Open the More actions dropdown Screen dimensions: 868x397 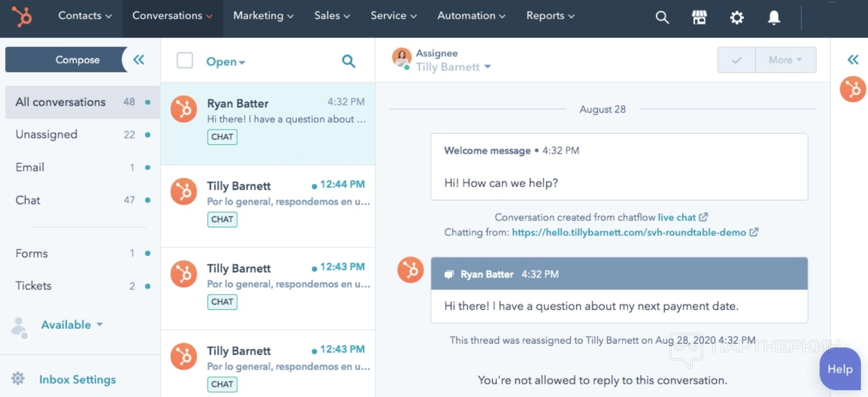tap(785, 60)
